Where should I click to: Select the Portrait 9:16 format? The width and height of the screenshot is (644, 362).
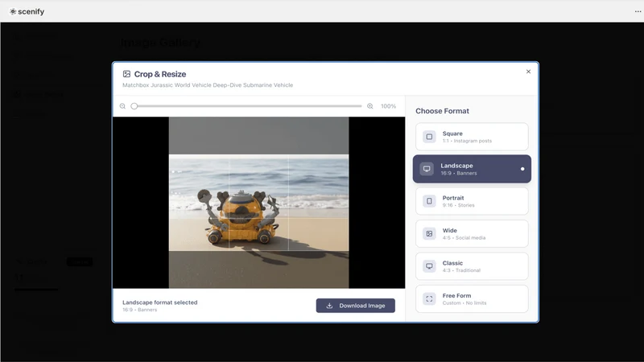[x=472, y=201]
